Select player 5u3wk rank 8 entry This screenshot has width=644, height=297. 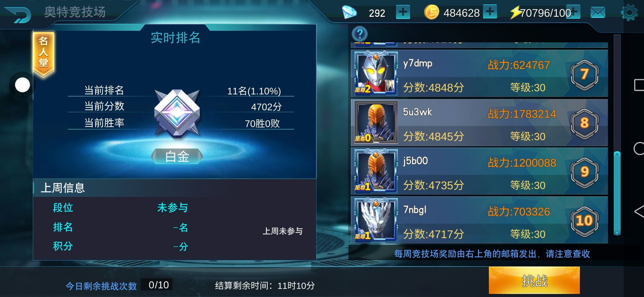point(479,123)
